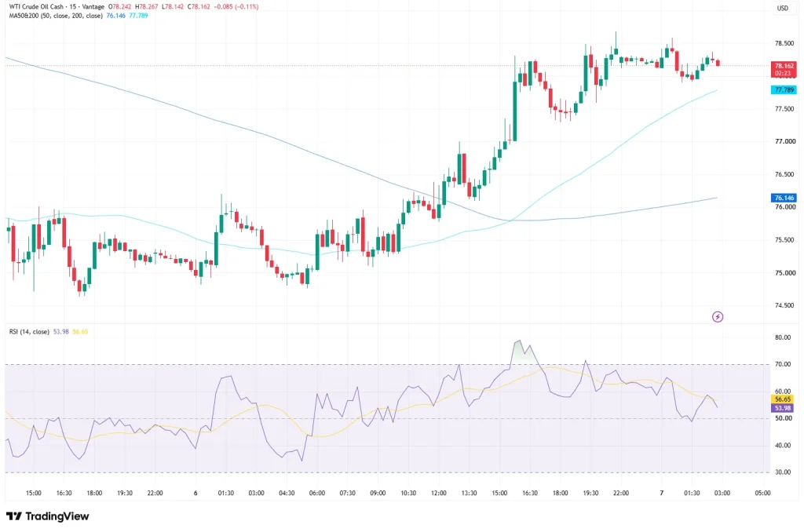Click the purple lightning bolt icon
Viewport: 804px width, 532px height.
pos(718,317)
